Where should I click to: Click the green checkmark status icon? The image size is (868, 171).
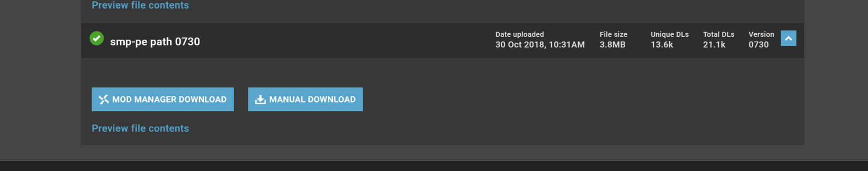(x=97, y=38)
